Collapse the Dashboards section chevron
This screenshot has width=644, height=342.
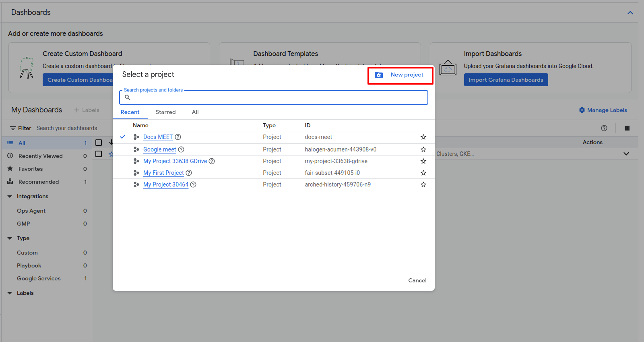click(630, 12)
